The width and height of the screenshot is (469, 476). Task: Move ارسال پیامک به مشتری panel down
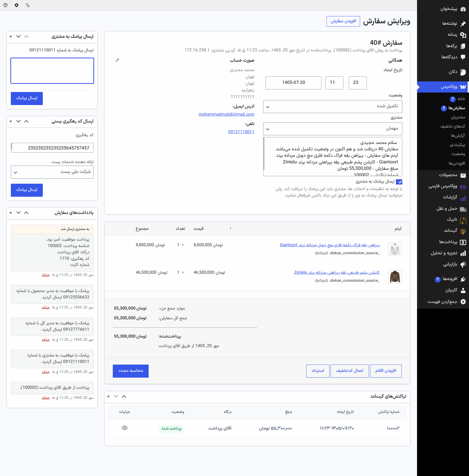(x=19, y=36)
